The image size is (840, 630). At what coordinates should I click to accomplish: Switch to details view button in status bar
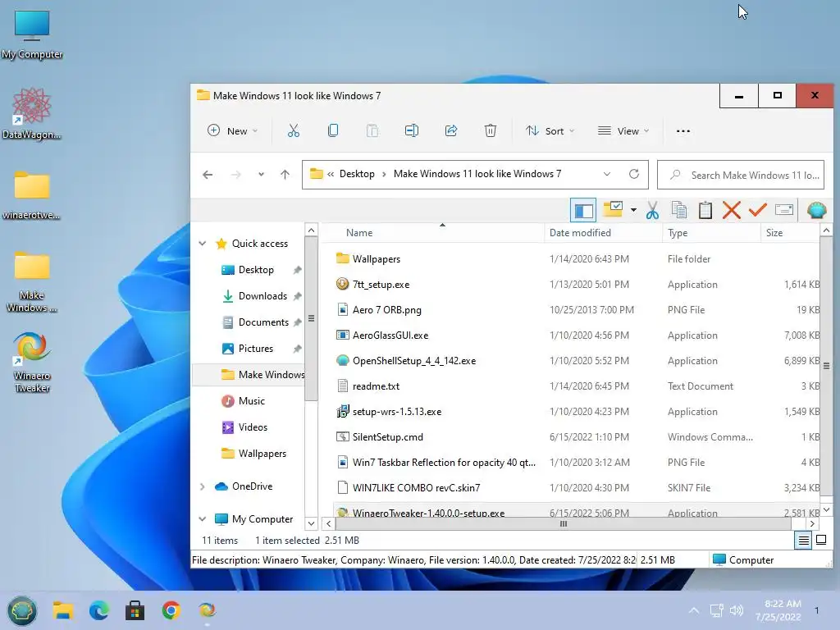(804, 541)
